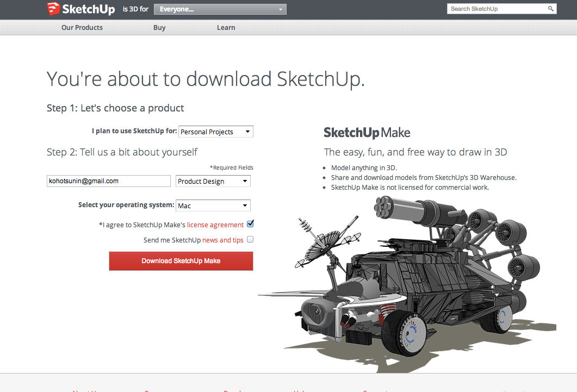Click the 3D armored vehicle model image
The height and width of the screenshot is (392, 577).
click(x=413, y=277)
